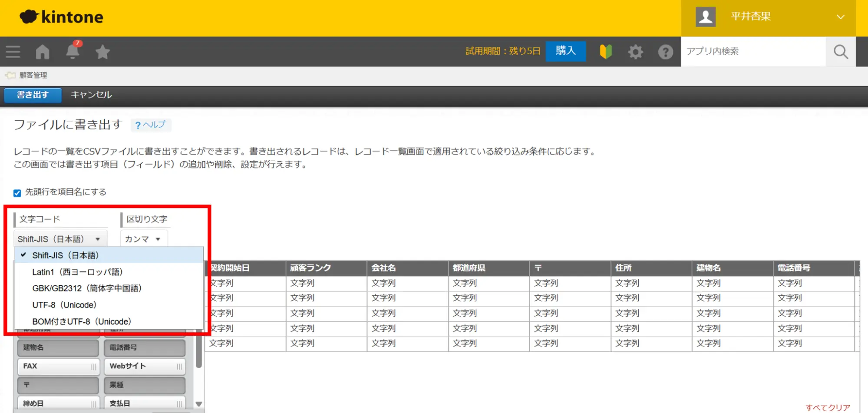This screenshot has width=868, height=413.
Task: Open the notifications bell
Action: [x=73, y=52]
